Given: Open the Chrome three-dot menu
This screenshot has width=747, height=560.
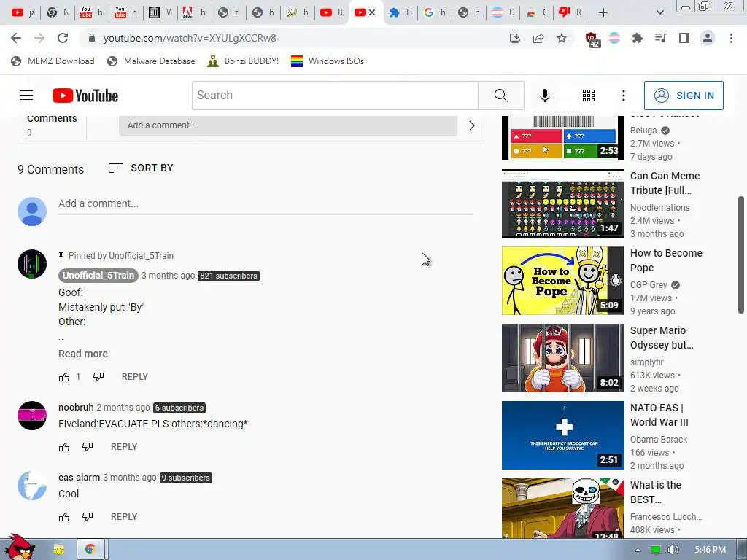Looking at the screenshot, I should pyautogui.click(x=731, y=38).
